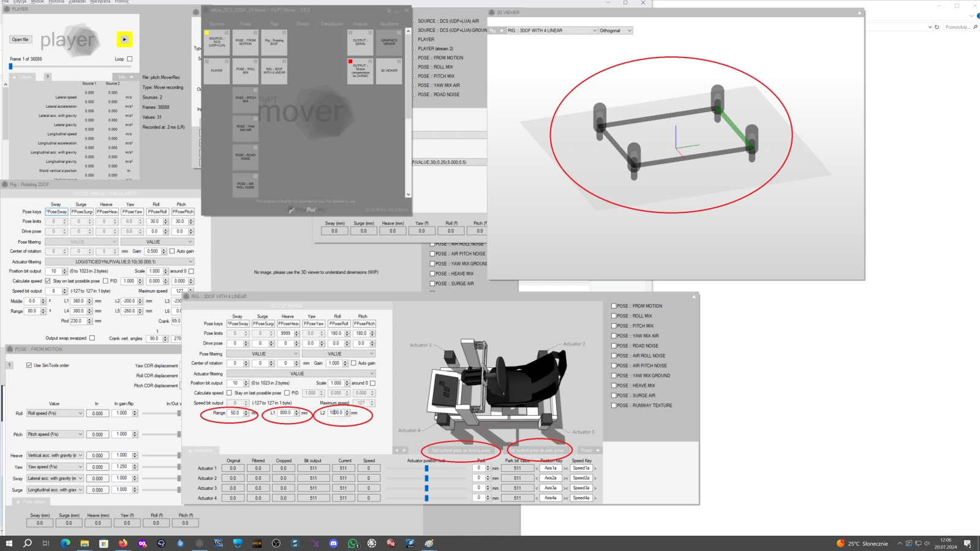The width and height of the screenshot is (980, 551).
Task: Click the question mark help button in Player
Action: pyautogui.click(x=48, y=77)
